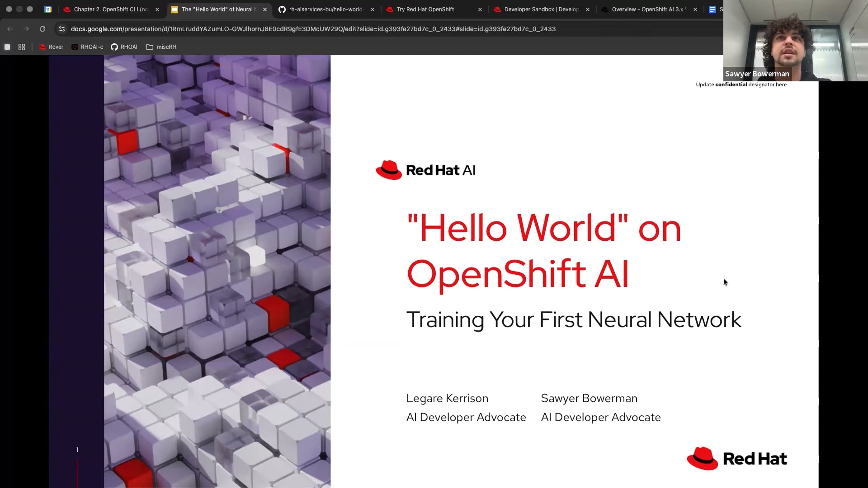The image size is (868, 488).
Task: Close the Hello World of Neural tab
Action: click(x=265, y=9)
